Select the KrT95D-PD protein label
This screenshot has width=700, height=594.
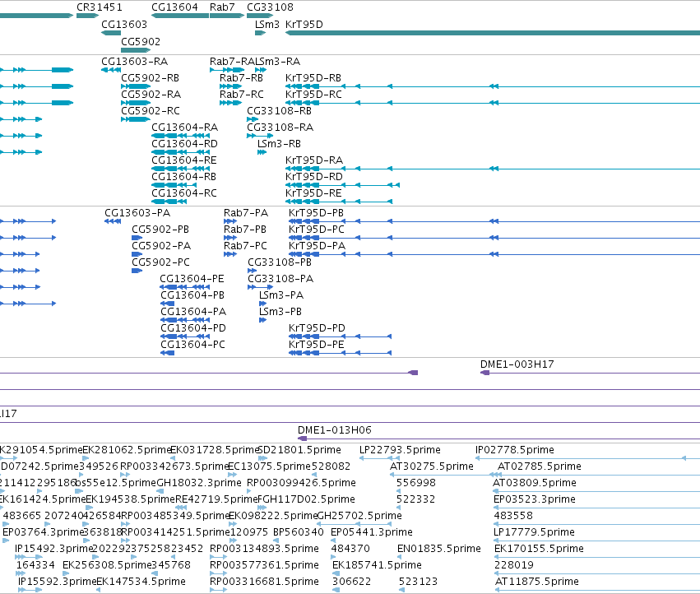coord(317,329)
